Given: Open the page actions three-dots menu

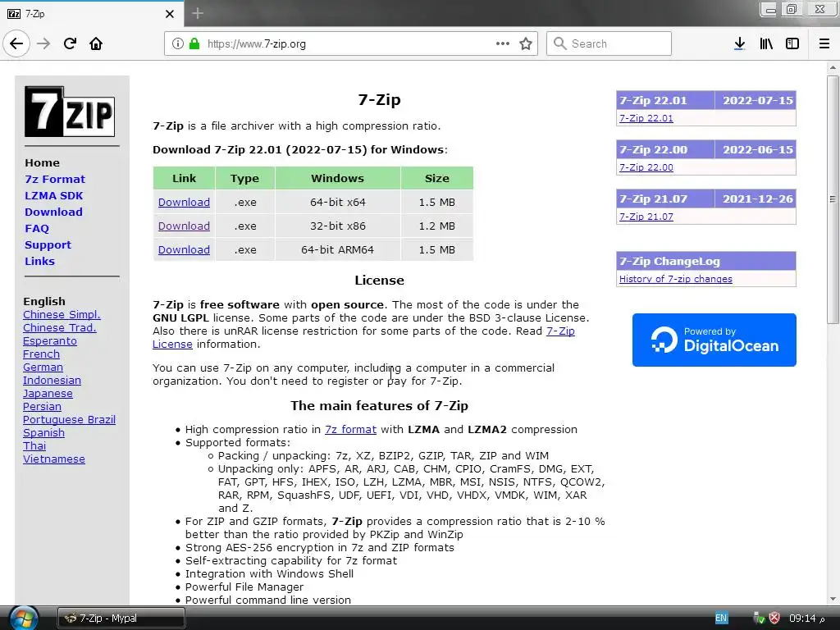Looking at the screenshot, I should tap(503, 43).
